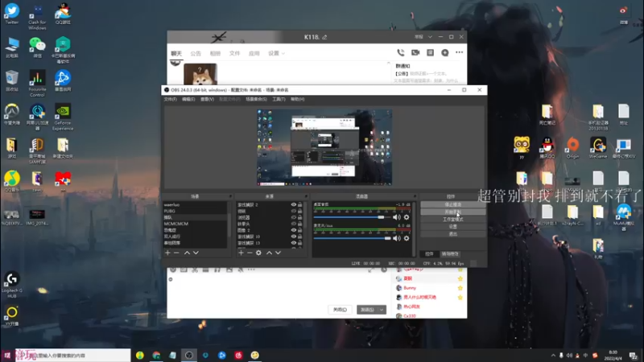Toggle eye visibility of source ending 13

(293, 243)
